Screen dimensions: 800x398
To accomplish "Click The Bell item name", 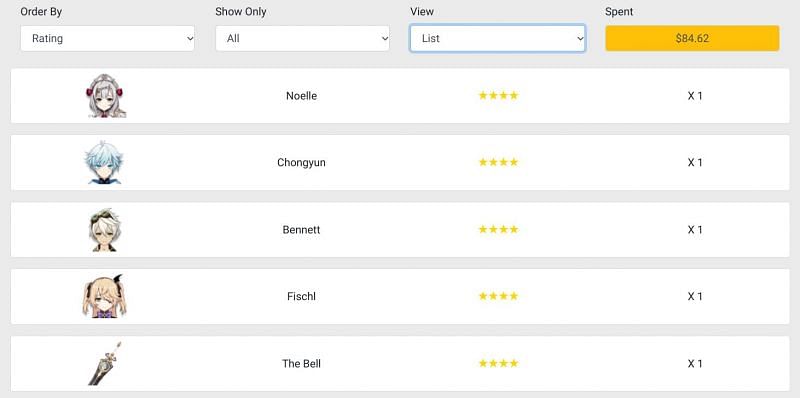I will click(x=302, y=364).
